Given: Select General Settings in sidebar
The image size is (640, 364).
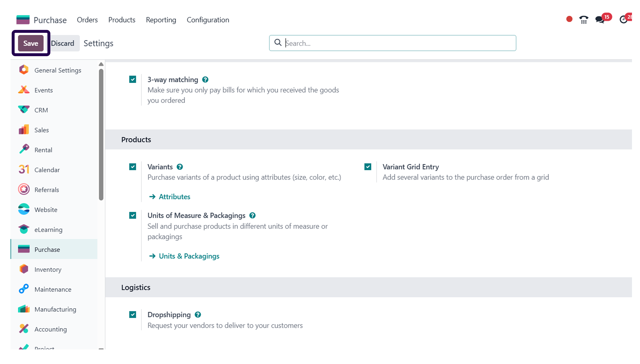Looking at the screenshot, I should [x=54, y=70].
